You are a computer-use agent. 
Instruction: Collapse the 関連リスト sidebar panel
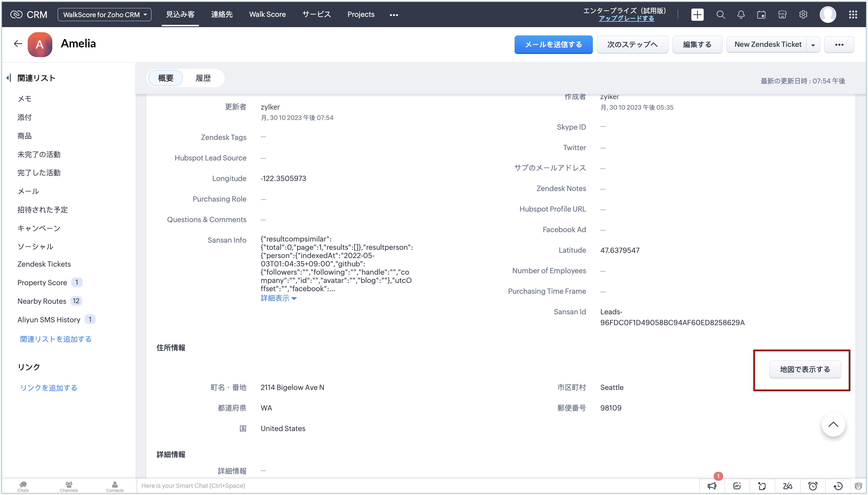point(9,78)
